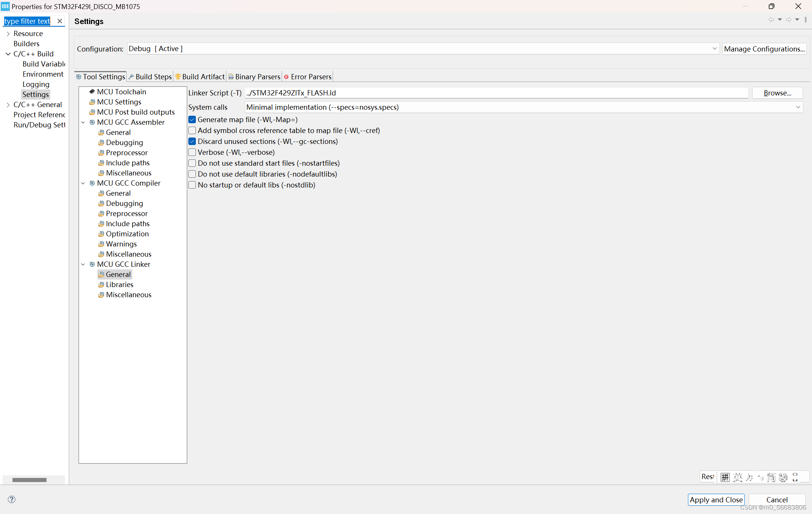Click the back navigation arrow icon

[x=771, y=20]
